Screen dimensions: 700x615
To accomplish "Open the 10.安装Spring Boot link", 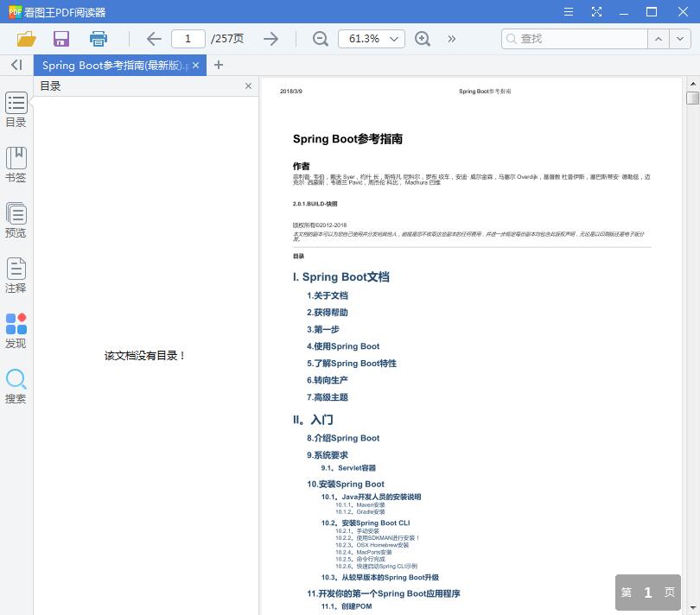I will (346, 485).
